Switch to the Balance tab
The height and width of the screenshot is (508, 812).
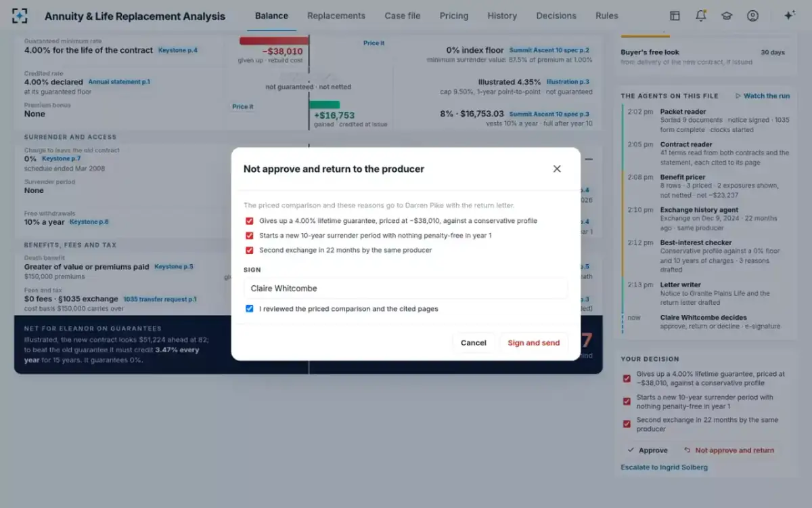click(x=271, y=16)
